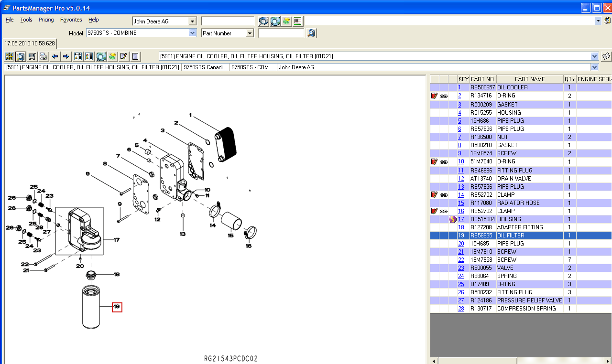
Task: Expand the engine oil cooler section dropdown
Action: [x=594, y=56]
